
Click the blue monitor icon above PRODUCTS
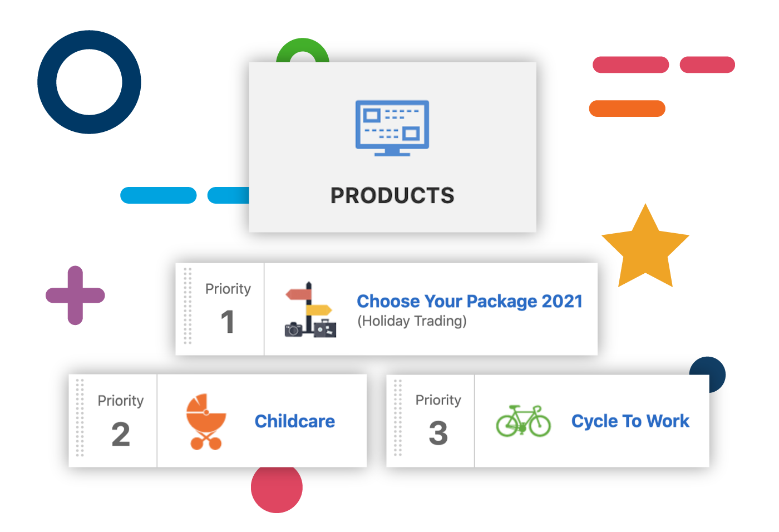pos(391,128)
